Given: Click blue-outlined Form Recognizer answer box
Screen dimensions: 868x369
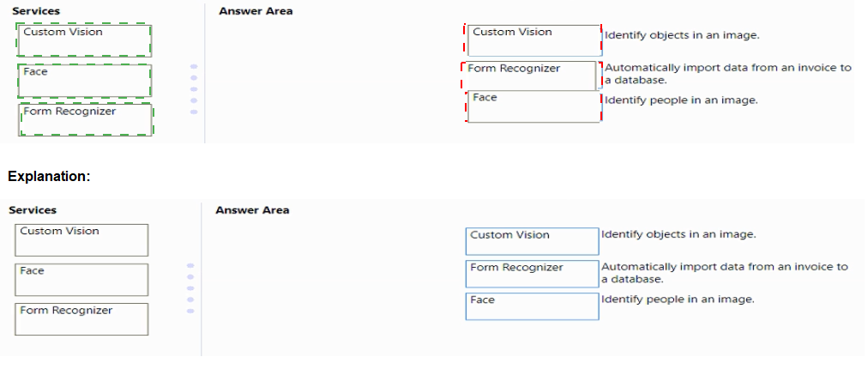Looking at the screenshot, I should 532,275.
